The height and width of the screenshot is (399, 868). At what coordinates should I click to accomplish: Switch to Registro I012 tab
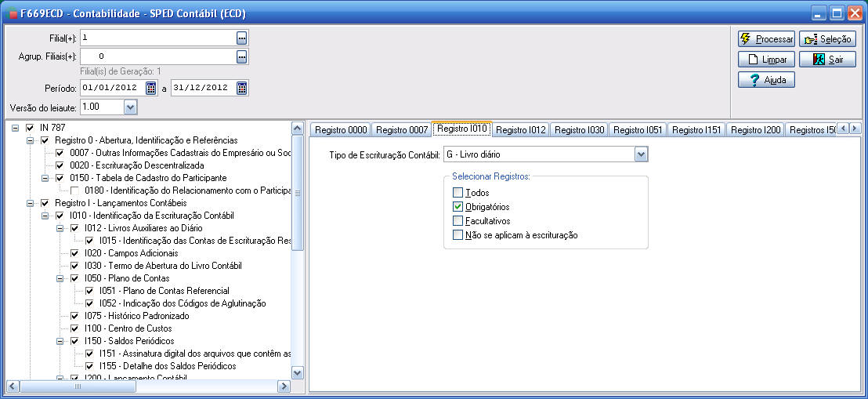click(x=521, y=130)
